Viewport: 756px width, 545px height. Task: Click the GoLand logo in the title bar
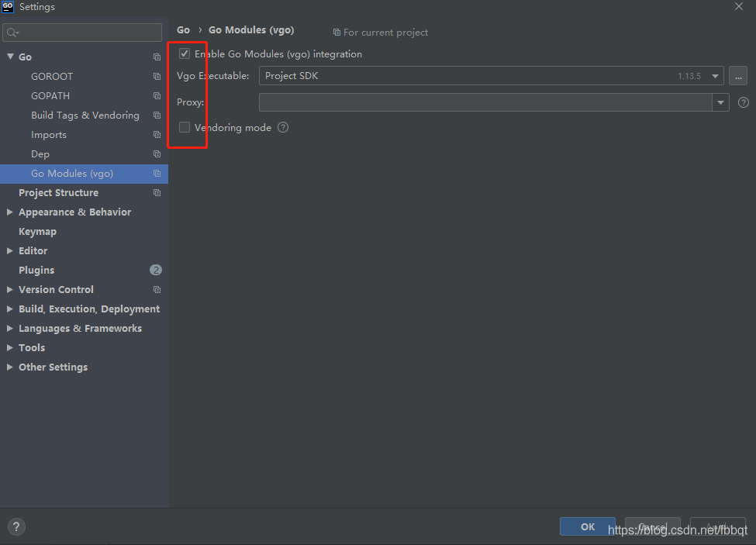click(x=8, y=6)
